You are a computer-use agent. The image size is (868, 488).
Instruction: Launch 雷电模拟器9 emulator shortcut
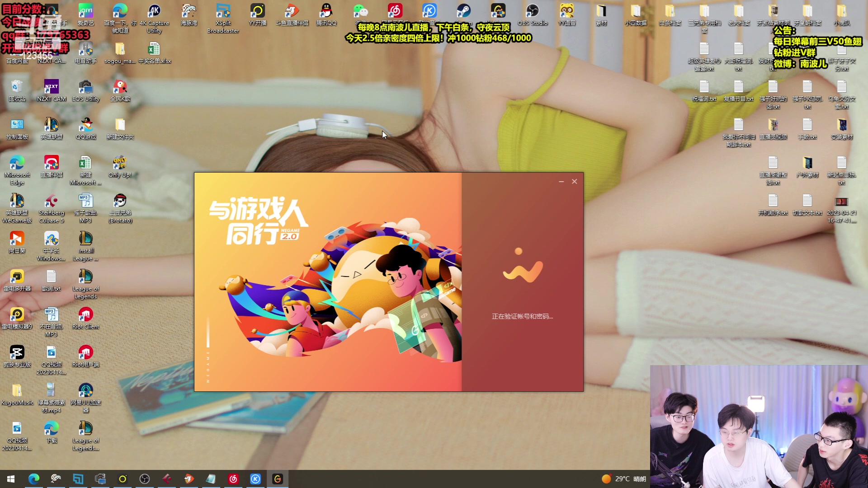[x=17, y=318]
